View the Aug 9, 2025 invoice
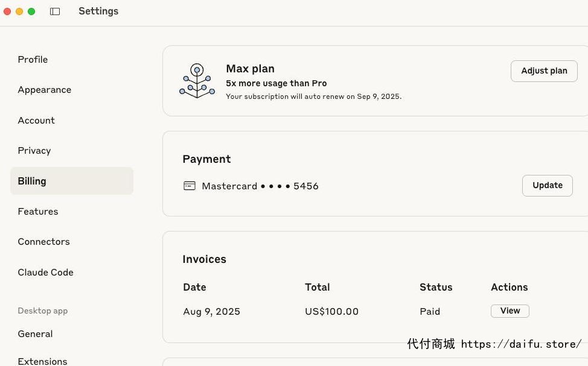 pos(510,311)
